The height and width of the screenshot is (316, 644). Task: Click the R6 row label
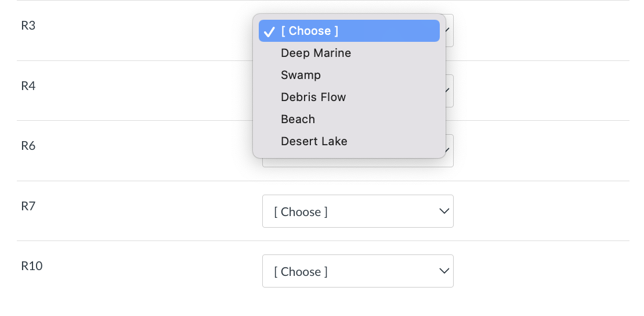click(28, 146)
